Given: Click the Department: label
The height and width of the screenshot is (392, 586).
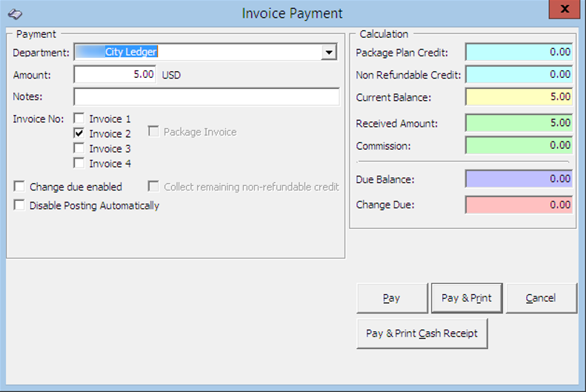Looking at the screenshot, I should point(41,53).
